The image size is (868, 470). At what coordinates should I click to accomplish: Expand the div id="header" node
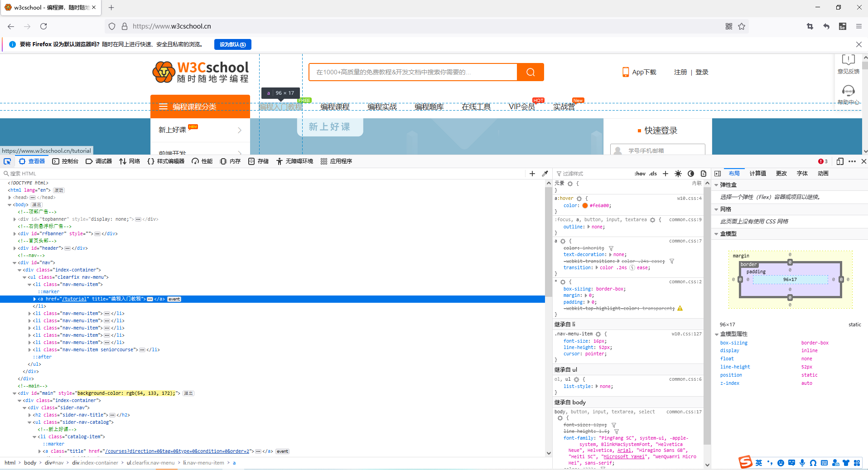(x=15, y=248)
